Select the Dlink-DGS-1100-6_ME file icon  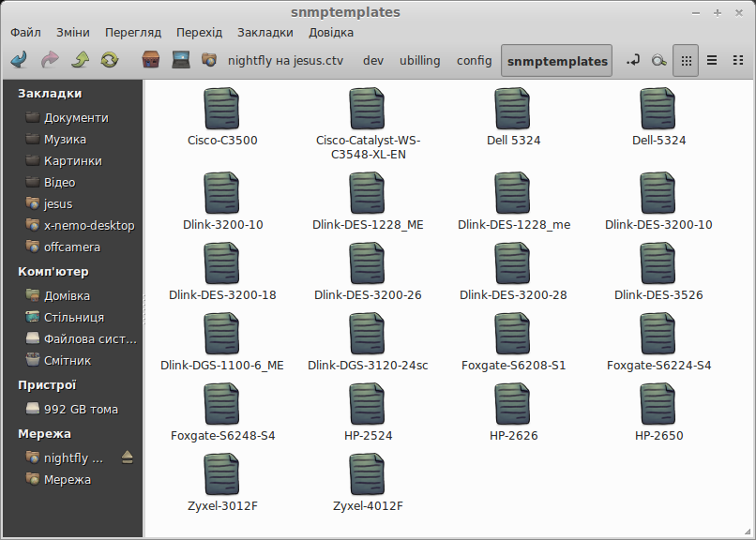pos(221,334)
